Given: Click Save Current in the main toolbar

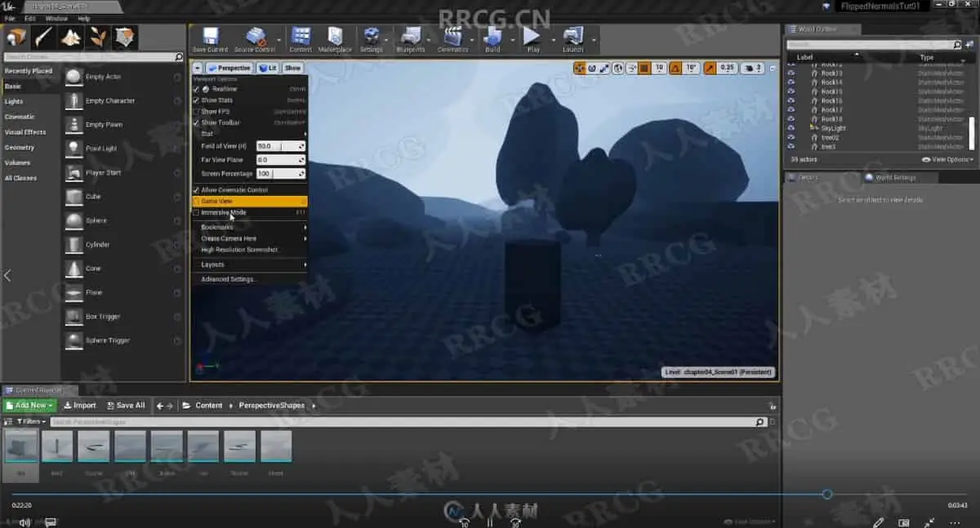Looking at the screenshot, I should (x=210, y=40).
